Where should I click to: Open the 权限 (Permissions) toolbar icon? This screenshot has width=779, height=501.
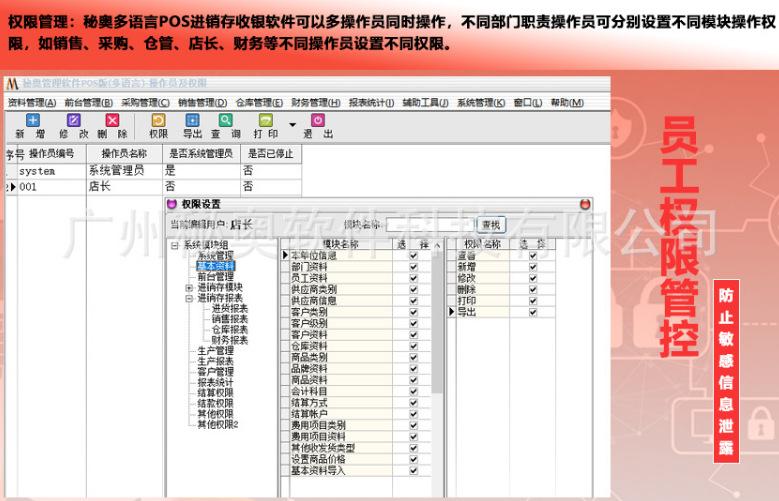158,121
